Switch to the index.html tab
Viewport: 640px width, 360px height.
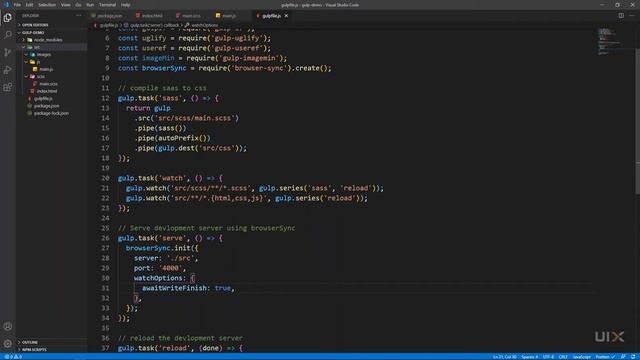[x=151, y=16]
